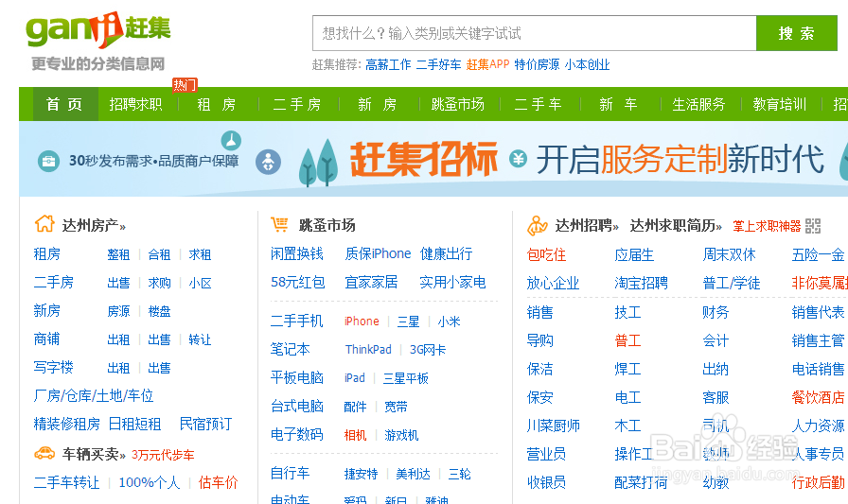Click the shopping cart icon beside 跳蚤市场
This screenshot has width=848, height=504.
[279, 224]
